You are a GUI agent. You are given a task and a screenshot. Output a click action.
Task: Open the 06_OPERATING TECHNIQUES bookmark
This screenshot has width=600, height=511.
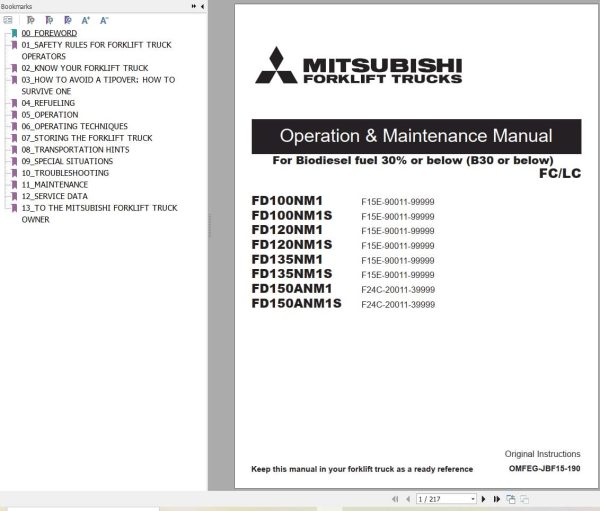point(75,126)
